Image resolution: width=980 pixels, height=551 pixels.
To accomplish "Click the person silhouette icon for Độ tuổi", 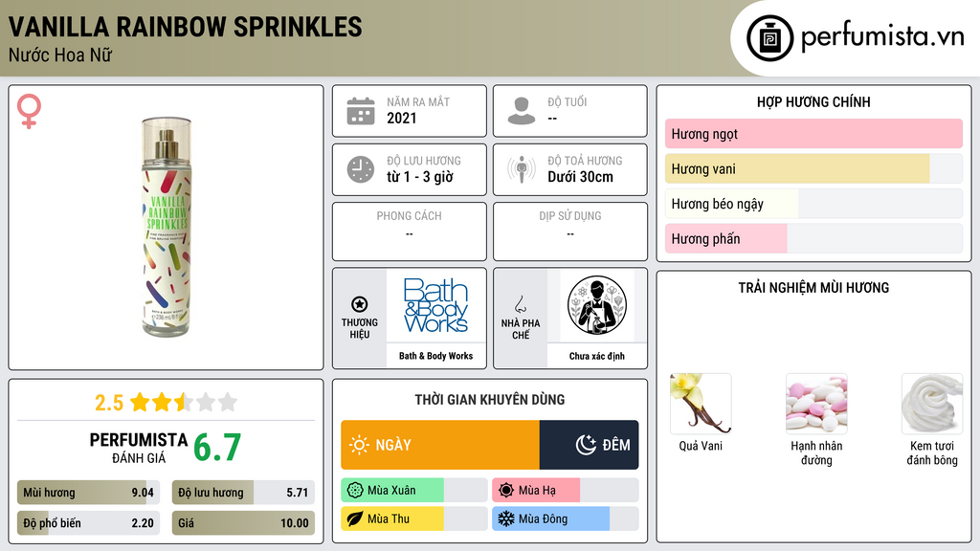I will coord(522,111).
